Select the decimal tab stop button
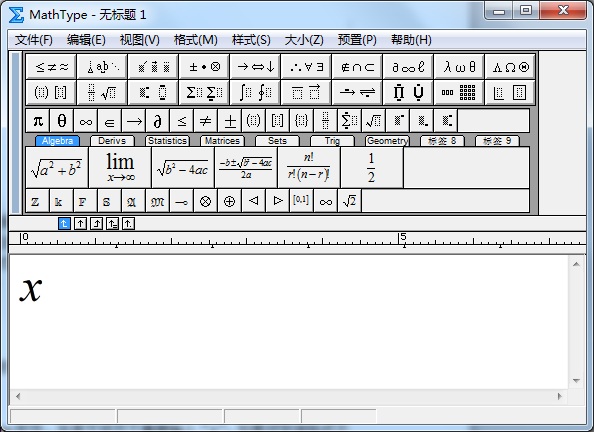The height and width of the screenshot is (432, 594). [128, 224]
